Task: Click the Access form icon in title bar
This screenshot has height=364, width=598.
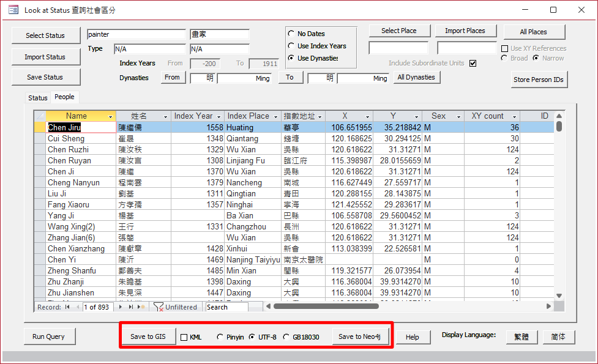Action: (x=13, y=10)
